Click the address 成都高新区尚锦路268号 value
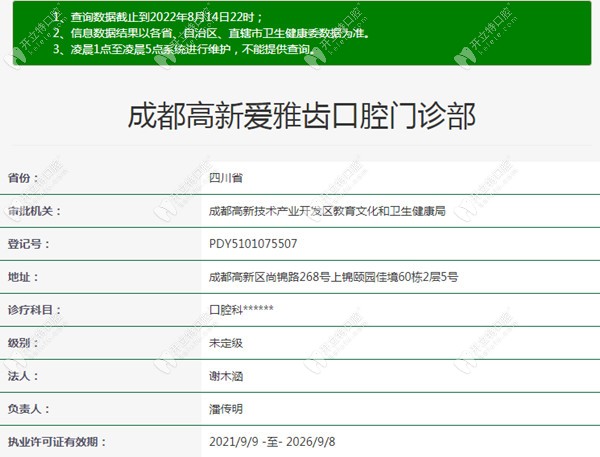The width and height of the screenshot is (600, 457). click(333, 277)
